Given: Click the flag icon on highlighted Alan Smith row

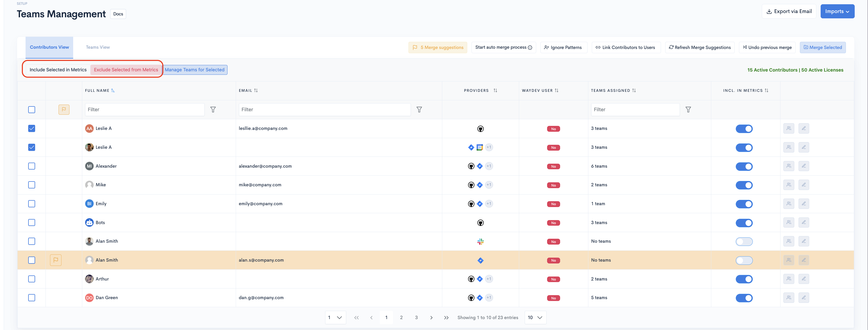Looking at the screenshot, I should (x=56, y=260).
